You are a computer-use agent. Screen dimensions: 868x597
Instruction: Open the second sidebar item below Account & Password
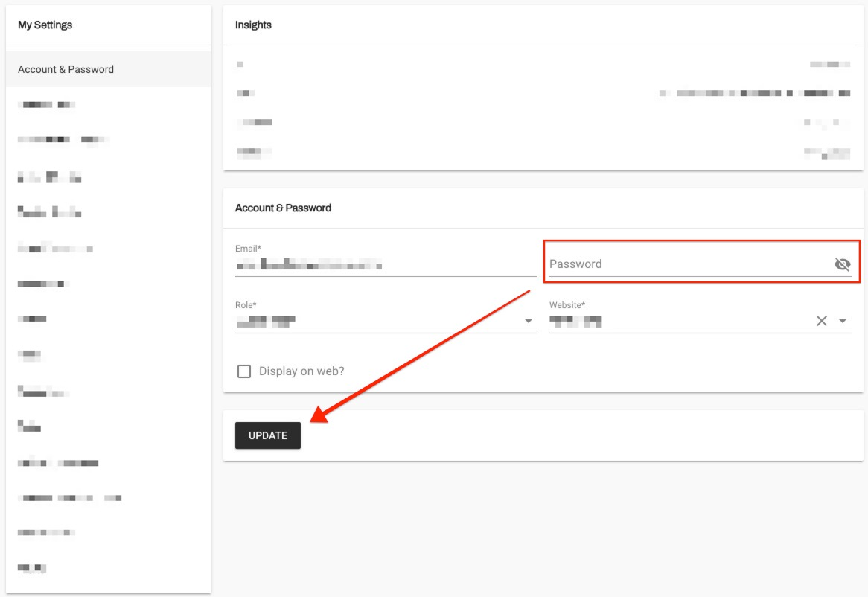coord(63,140)
